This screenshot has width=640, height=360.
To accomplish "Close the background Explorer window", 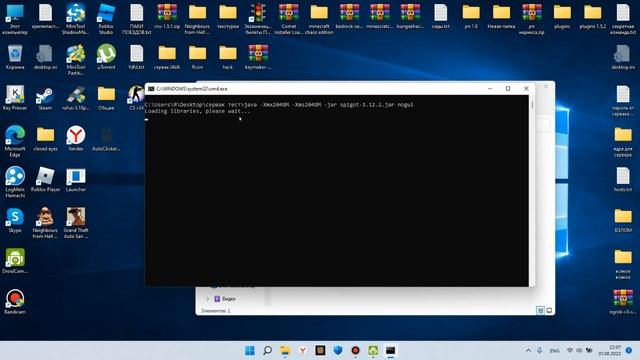I will point(546,86).
